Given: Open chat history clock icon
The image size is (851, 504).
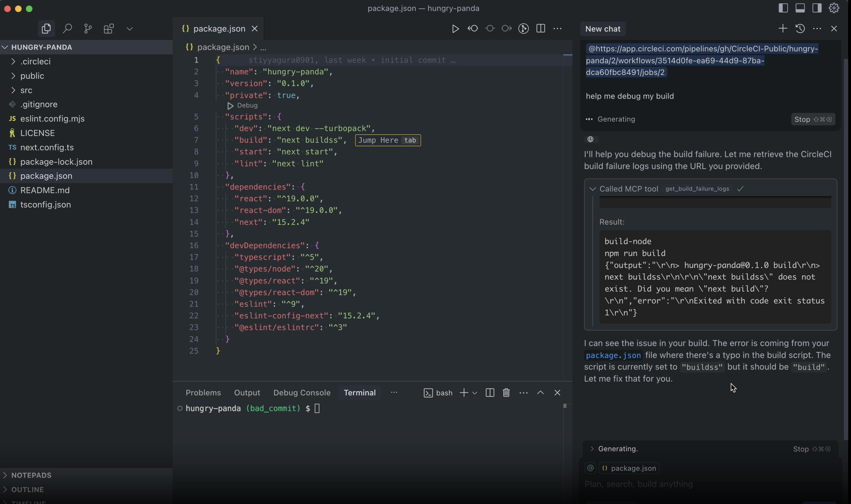Looking at the screenshot, I should click(800, 28).
